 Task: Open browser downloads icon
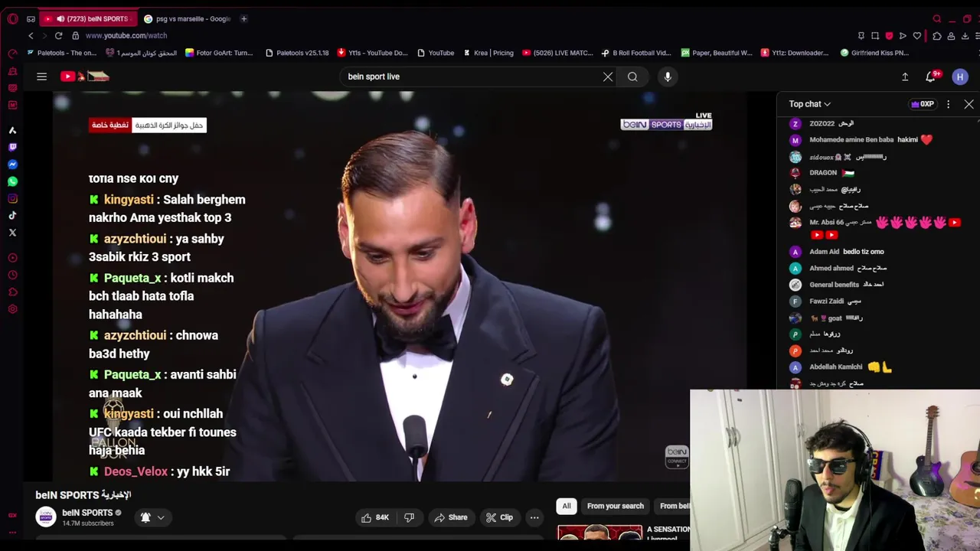pos(965,35)
